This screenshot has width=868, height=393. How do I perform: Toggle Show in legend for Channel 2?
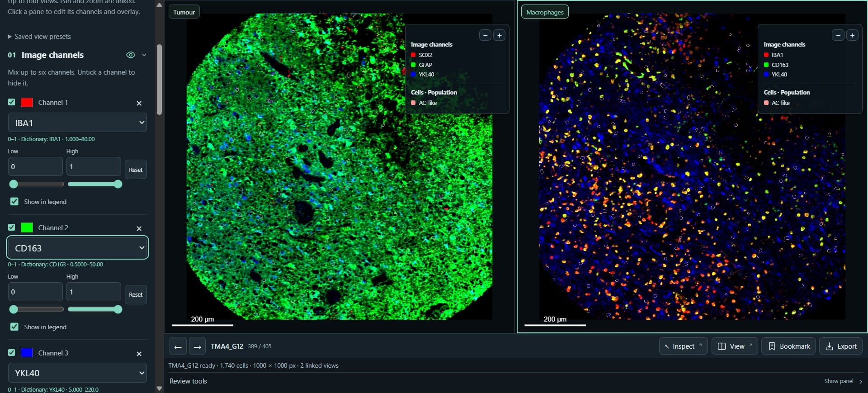point(14,327)
